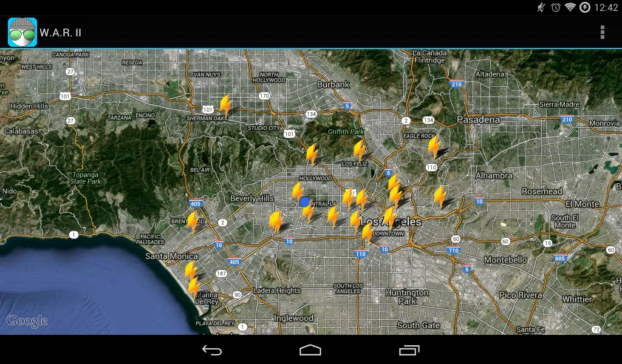This screenshot has height=364, width=622.
Task: Select the lightning marker directly below blue dot
Action: (308, 212)
